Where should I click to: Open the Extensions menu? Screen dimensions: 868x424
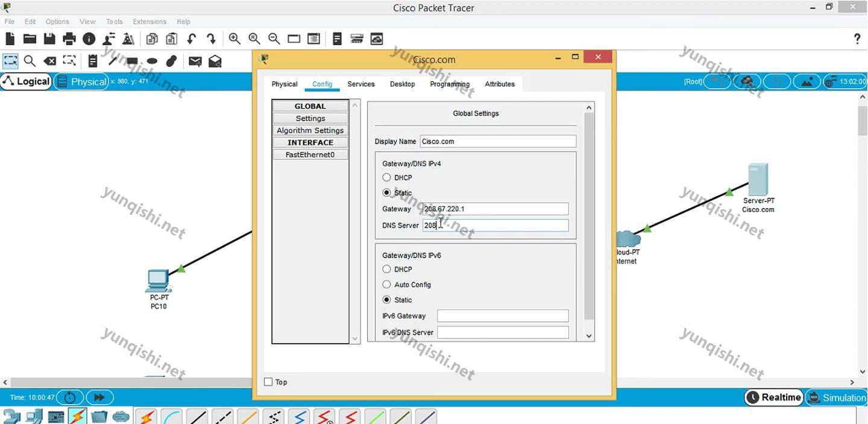click(149, 22)
